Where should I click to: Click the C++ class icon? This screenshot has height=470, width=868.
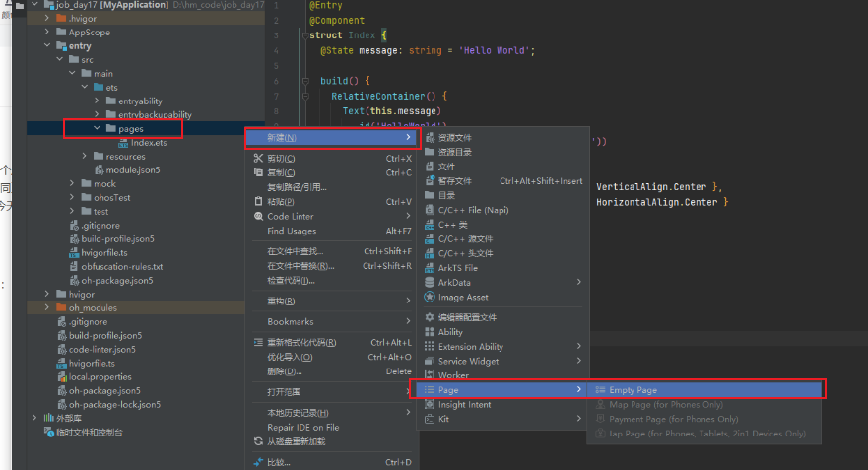point(430,225)
